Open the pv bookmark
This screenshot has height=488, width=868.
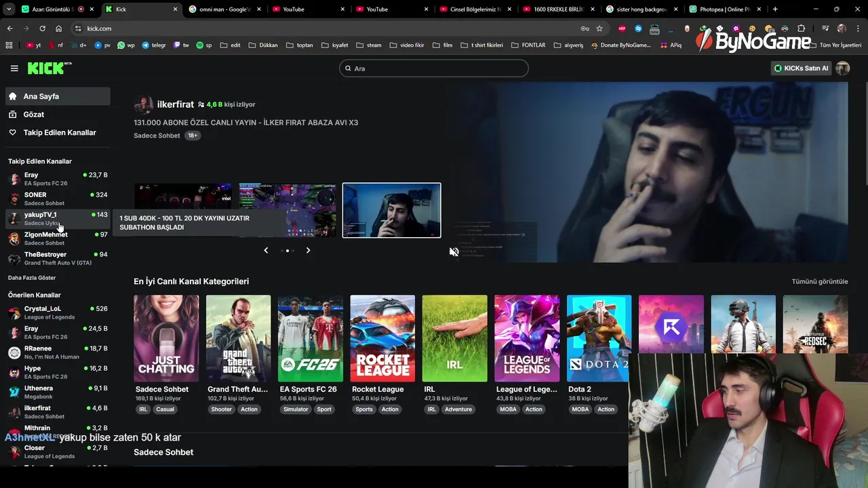(x=103, y=45)
